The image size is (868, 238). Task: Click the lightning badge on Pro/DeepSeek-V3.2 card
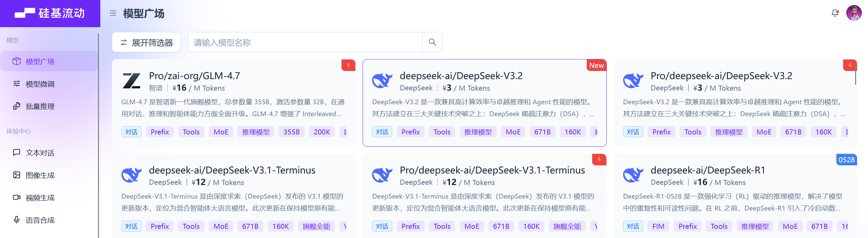pyautogui.click(x=850, y=65)
